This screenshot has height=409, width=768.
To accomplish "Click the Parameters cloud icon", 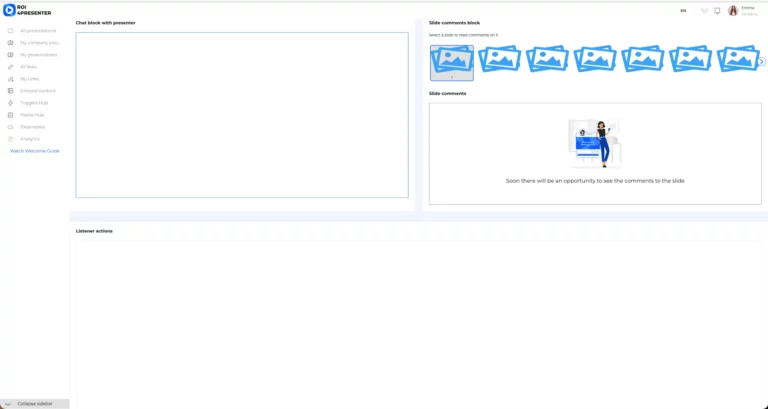I will (x=10, y=127).
